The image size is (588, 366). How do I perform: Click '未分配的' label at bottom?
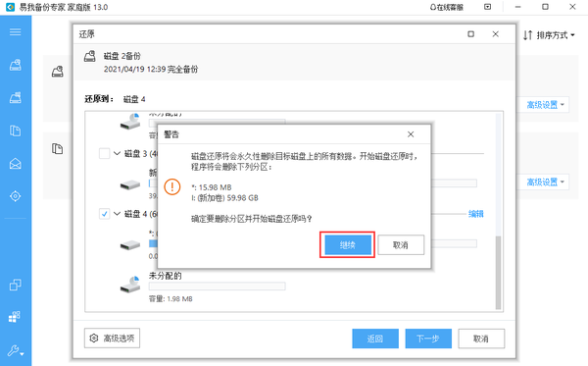pyautogui.click(x=165, y=276)
